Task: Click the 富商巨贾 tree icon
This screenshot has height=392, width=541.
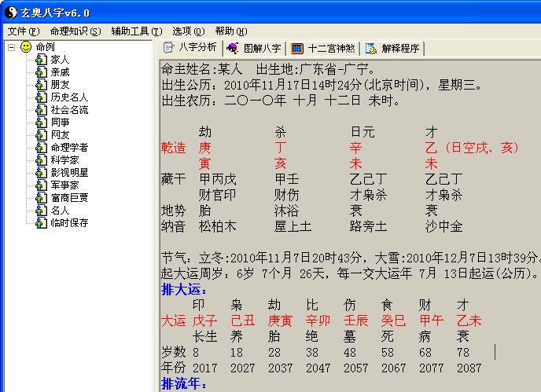Action: tap(42, 198)
